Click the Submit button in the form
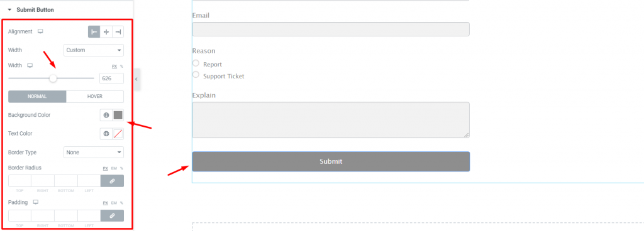 (331, 161)
